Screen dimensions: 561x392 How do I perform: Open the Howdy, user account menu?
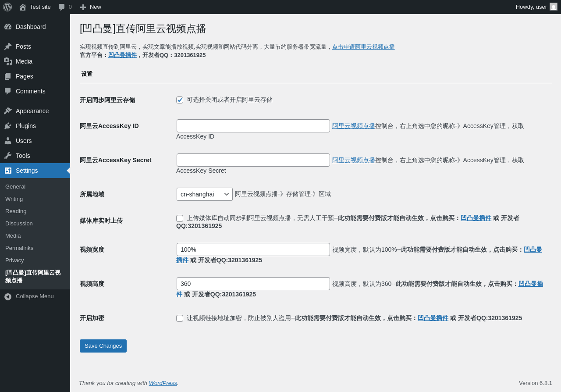click(536, 7)
